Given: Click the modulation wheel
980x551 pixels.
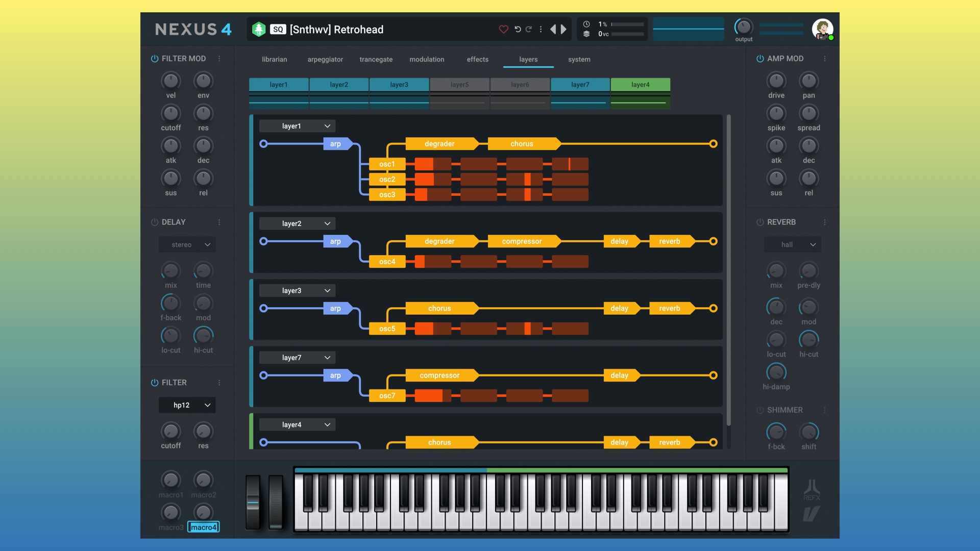Looking at the screenshot, I should (276, 503).
